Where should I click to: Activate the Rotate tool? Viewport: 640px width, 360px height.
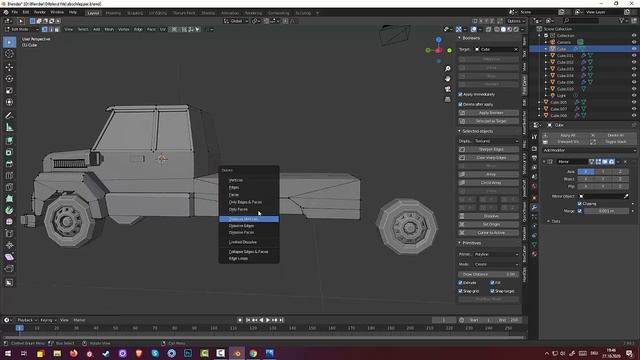(9, 78)
